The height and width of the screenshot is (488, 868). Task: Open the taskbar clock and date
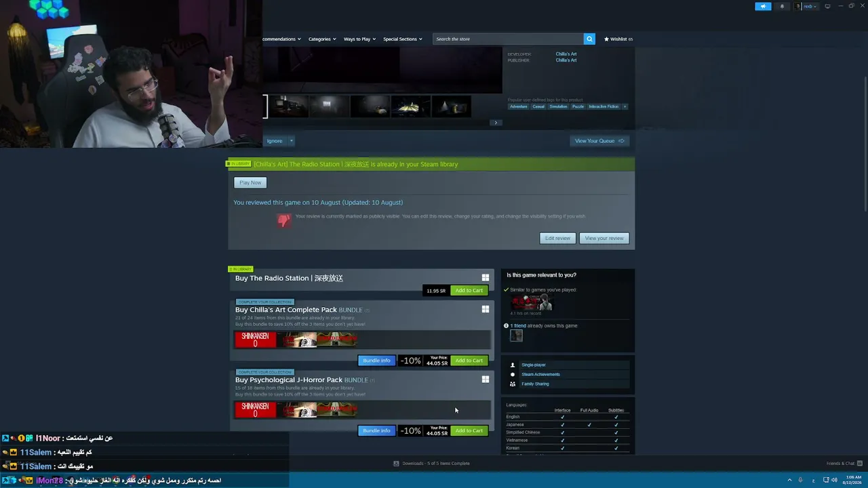854,480
